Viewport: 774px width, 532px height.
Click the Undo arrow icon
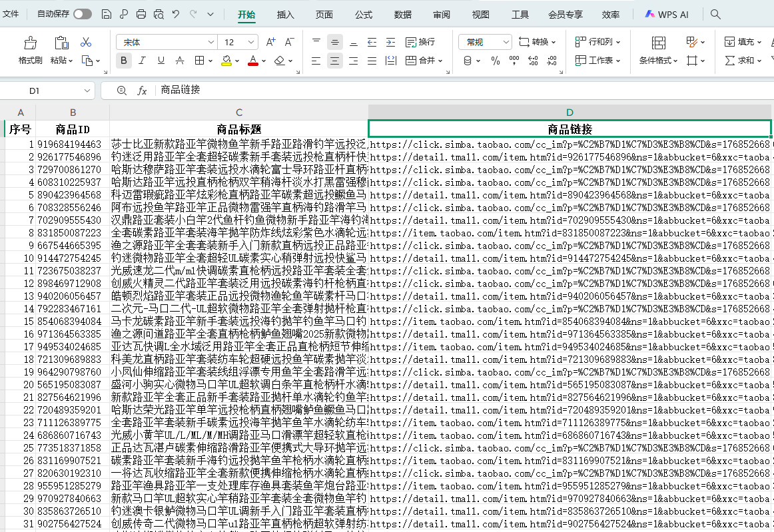click(x=175, y=14)
